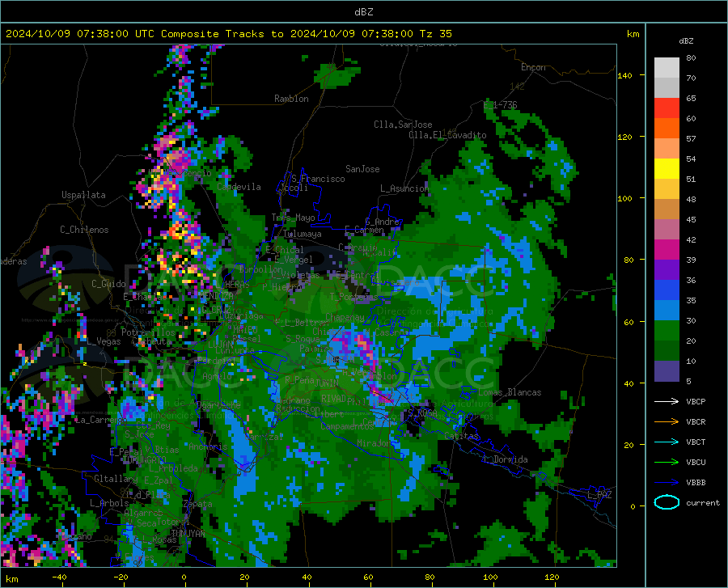The width and height of the screenshot is (728, 588).
Task: Select the light gray 70-80 dBZ color band
Action: pyautogui.click(x=667, y=68)
